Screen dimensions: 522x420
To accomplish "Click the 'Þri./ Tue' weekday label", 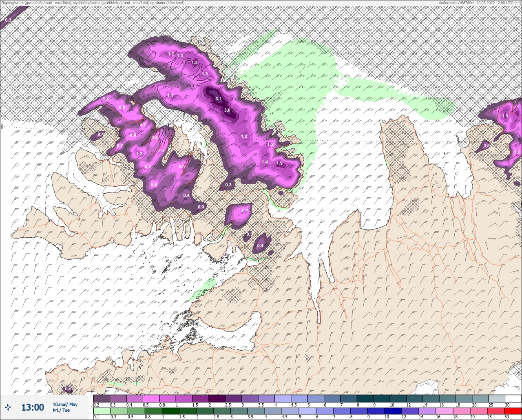I will [x=61, y=410].
